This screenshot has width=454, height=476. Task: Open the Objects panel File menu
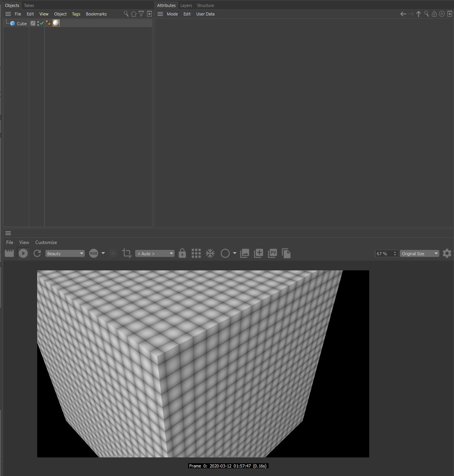click(x=18, y=14)
